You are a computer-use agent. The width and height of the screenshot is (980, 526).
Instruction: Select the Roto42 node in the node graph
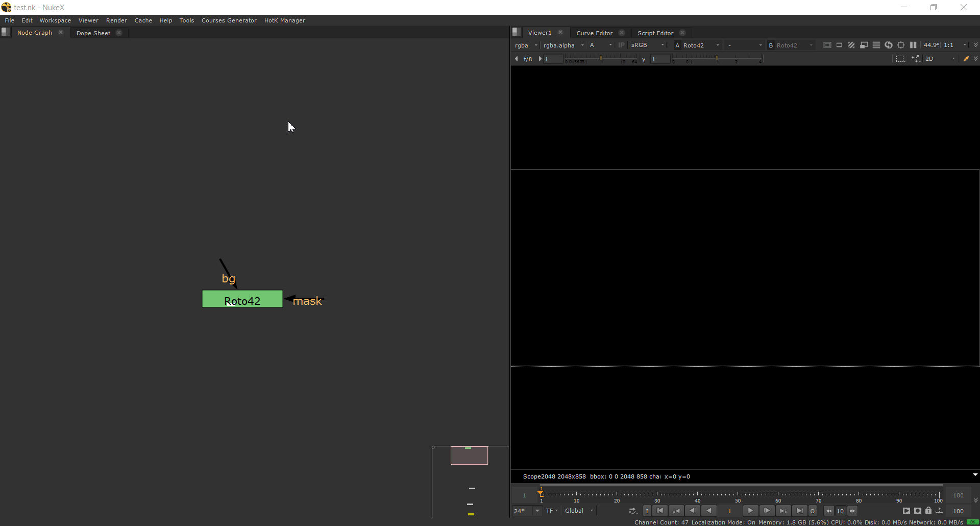(x=242, y=300)
